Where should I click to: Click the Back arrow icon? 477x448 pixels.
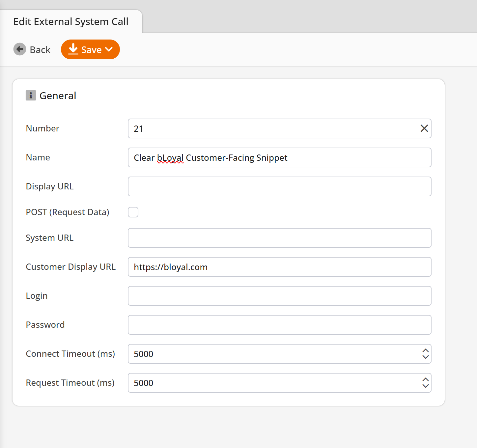(20, 49)
